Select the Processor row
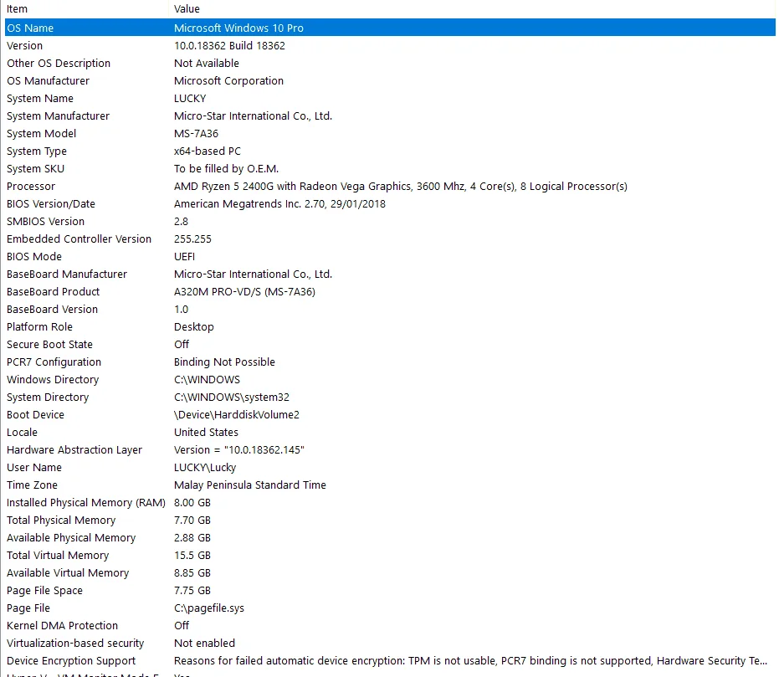This screenshot has width=784, height=677. (390, 186)
